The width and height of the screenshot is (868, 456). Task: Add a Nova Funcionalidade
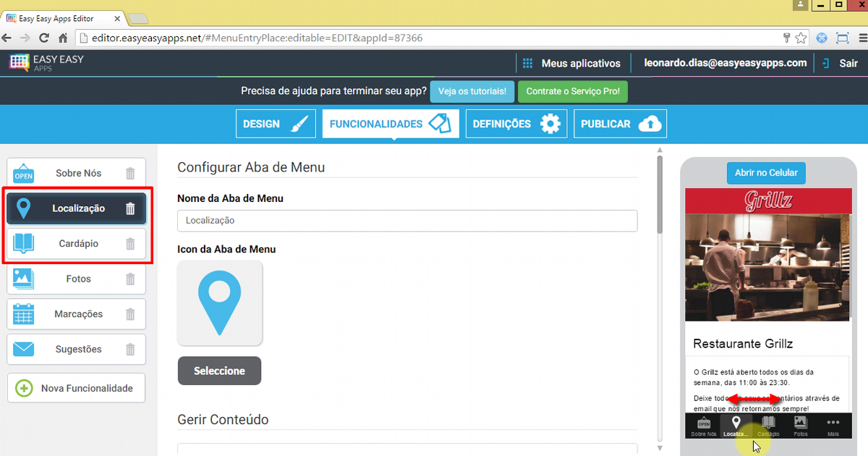coord(76,388)
